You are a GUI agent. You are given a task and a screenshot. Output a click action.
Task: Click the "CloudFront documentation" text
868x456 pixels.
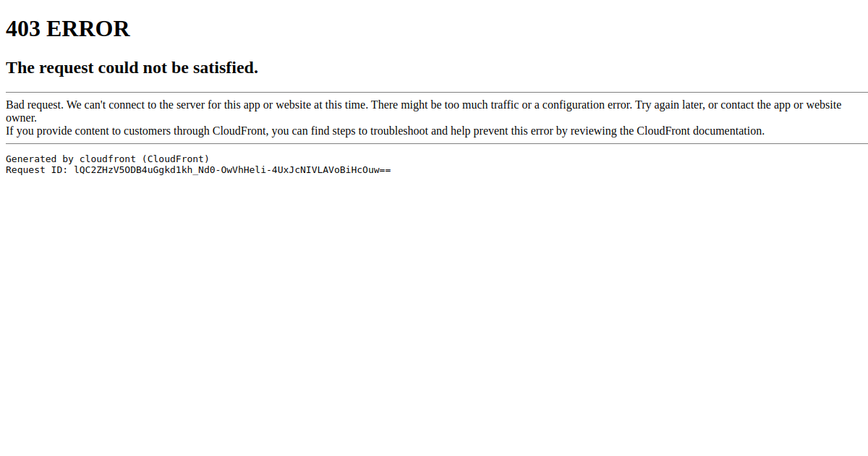coord(700,131)
